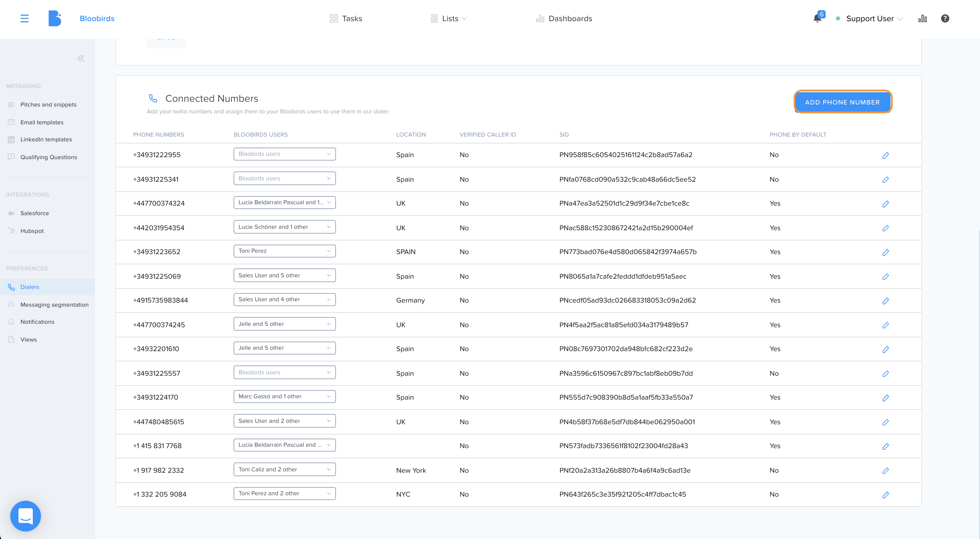Edit phone number +1 415 831 7768
The height and width of the screenshot is (539, 980).
click(x=886, y=446)
